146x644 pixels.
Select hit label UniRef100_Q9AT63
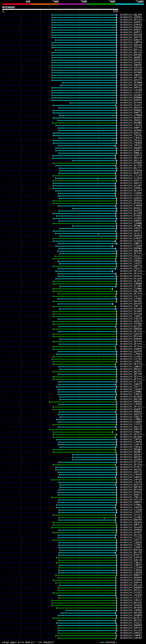[x=131, y=60]
